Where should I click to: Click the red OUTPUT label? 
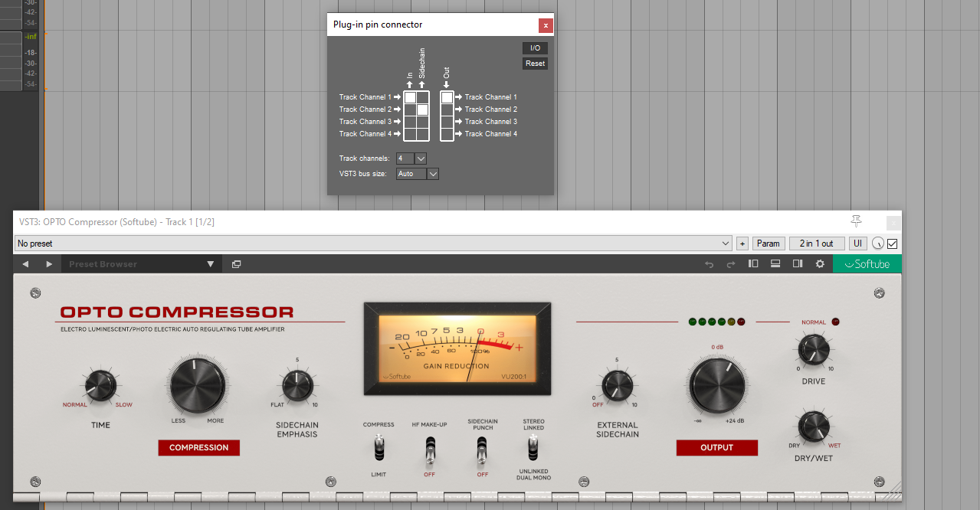click(x=717, y=448)
